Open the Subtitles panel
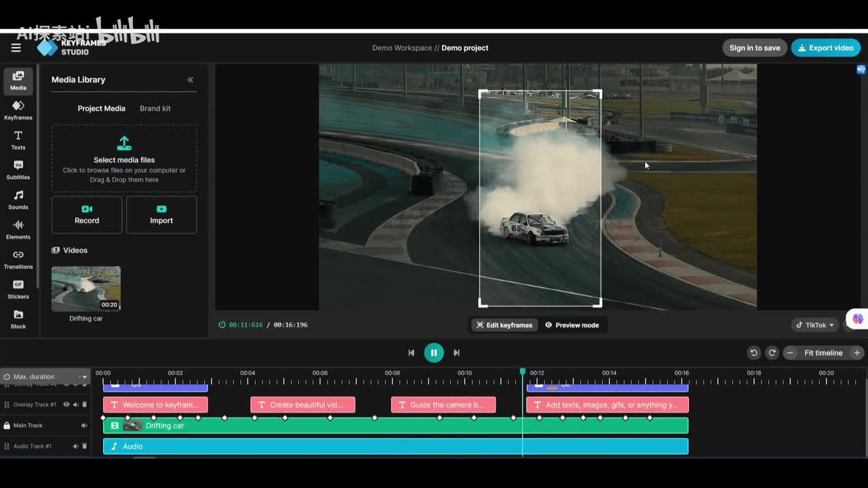The image size is (868, 488). (x=18, y=170)
